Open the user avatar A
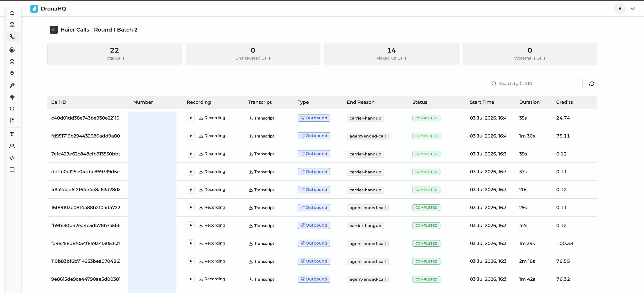 tap(620, 9)
